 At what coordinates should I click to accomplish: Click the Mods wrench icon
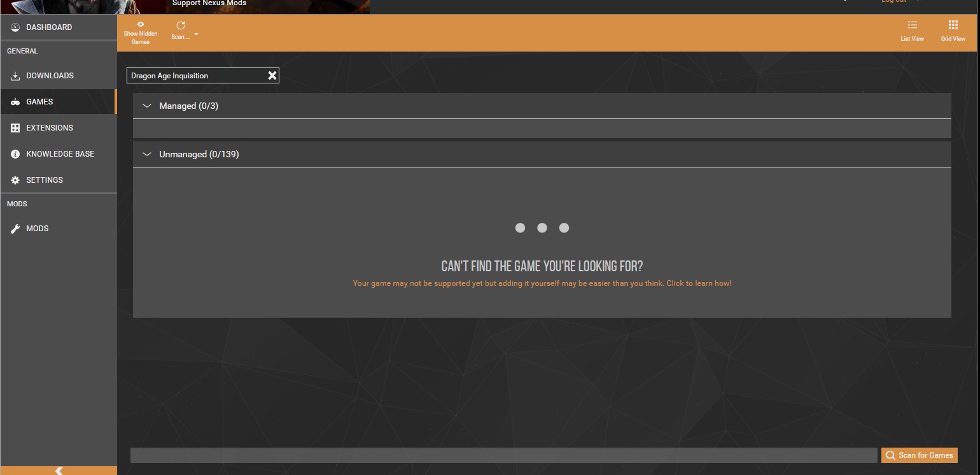(x=15, y=229)
